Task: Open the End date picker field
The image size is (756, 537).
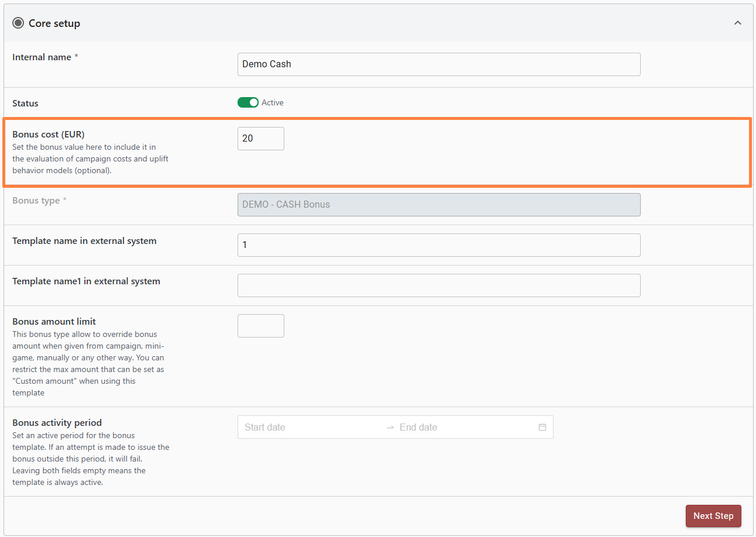Action: tap(462, 427)
